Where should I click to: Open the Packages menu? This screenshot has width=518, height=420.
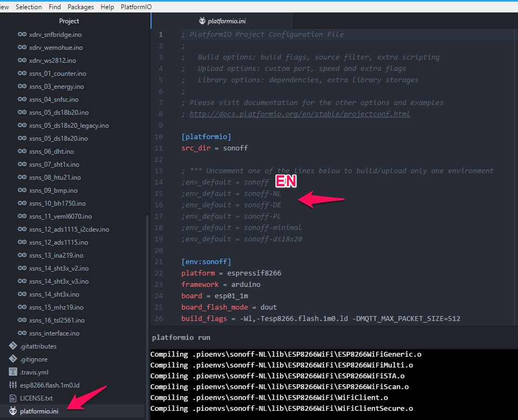tap(81, 7)
